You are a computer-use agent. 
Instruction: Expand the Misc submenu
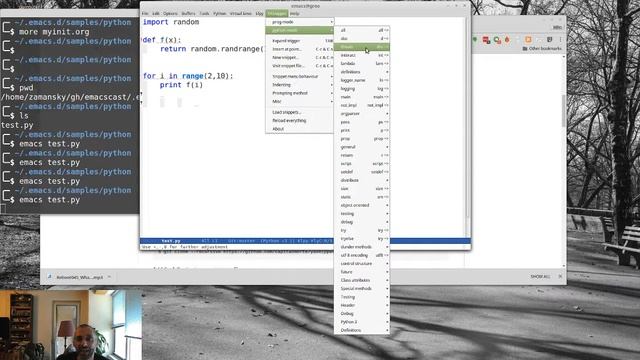(300, 101)
